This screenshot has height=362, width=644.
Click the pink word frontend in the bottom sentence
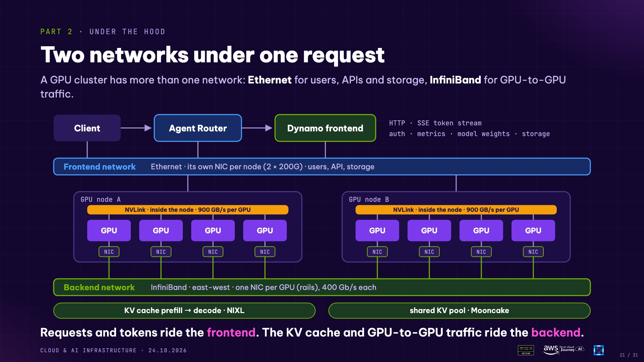click(231, 333)
